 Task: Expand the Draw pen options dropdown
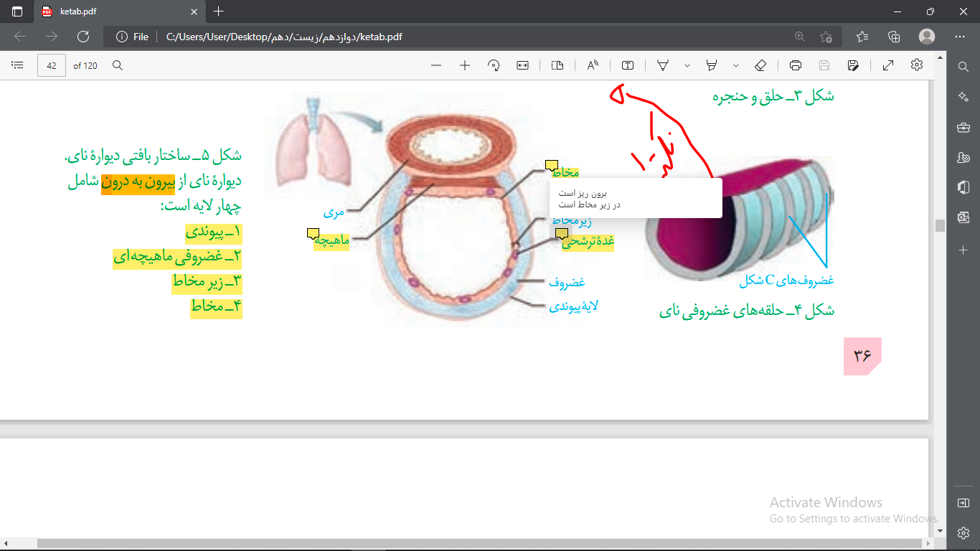(687, 65)
